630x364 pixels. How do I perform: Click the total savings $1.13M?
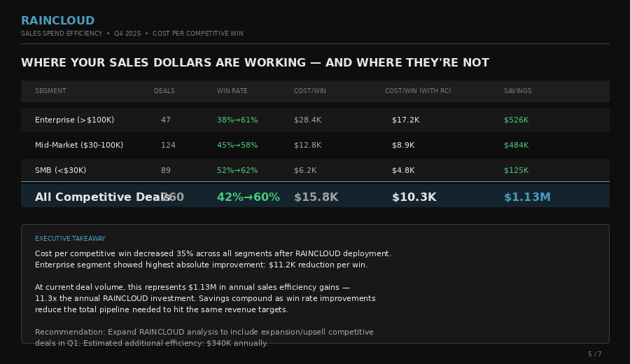(x=527, y=197)
